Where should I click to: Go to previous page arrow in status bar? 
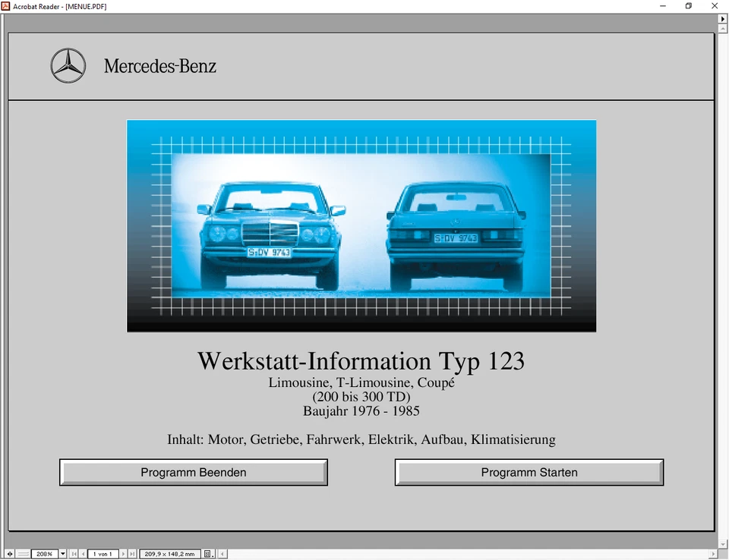click(x=84, y=554)
